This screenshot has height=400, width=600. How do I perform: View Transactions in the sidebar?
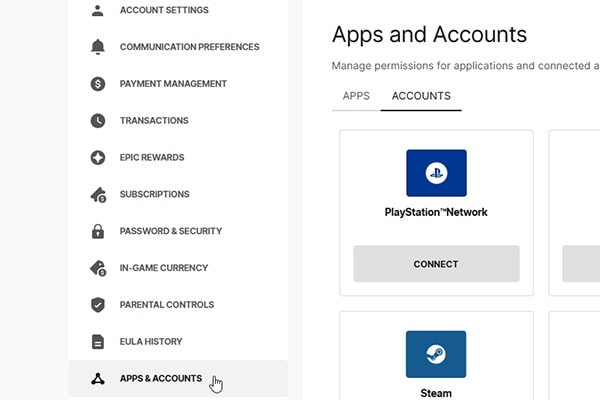pyautogui.click(x=154, y=121)
